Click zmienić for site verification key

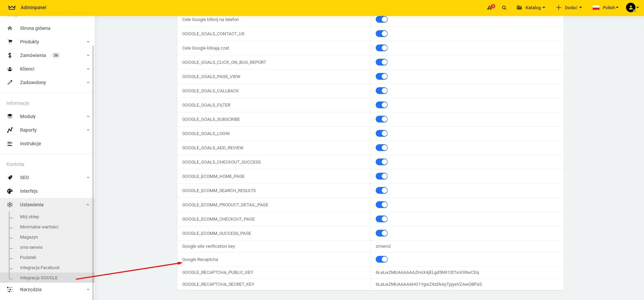[383, 246]
